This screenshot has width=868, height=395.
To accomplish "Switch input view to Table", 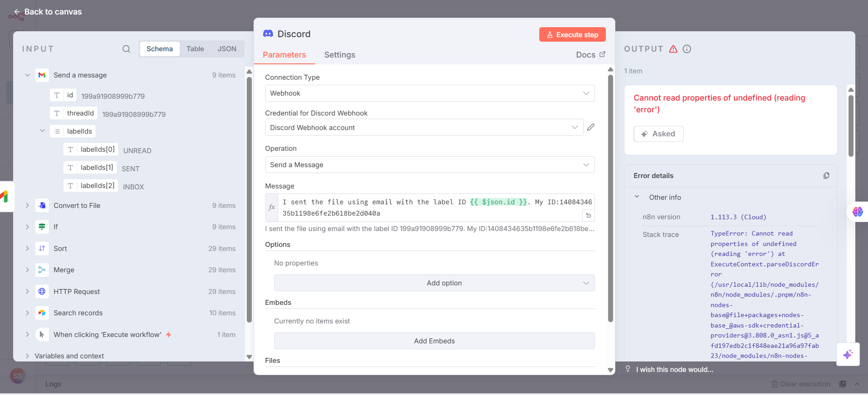I will (195, 49).
